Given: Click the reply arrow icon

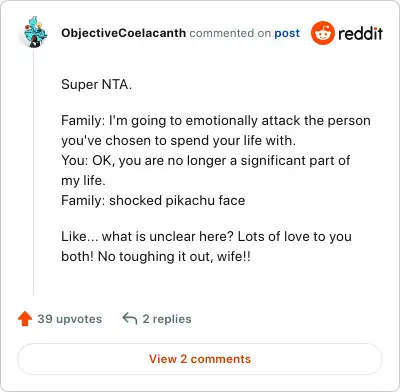Looking at the screenshot, I should tap(130, 319).
